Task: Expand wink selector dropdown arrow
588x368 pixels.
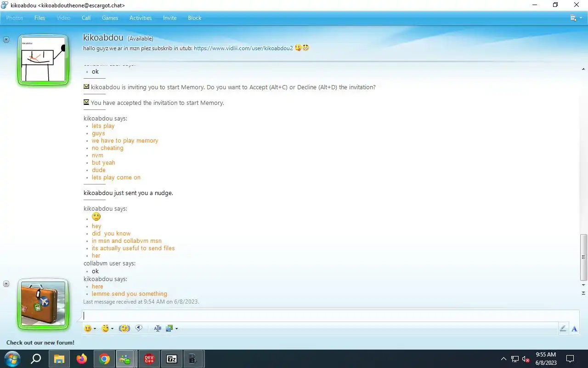Action: tap(112, 329)
